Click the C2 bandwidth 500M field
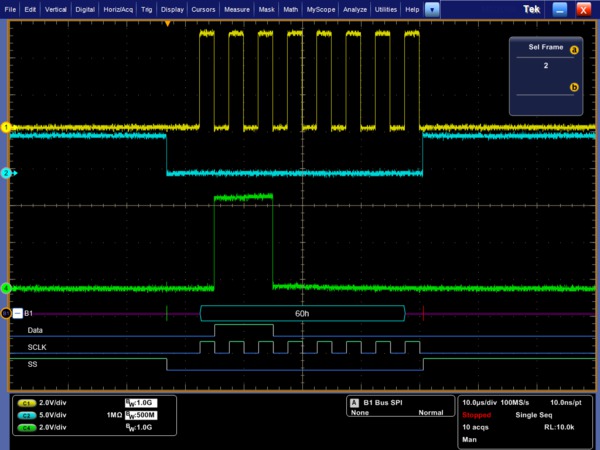Viewport: 600px width, 450px height. coord(142,414)
